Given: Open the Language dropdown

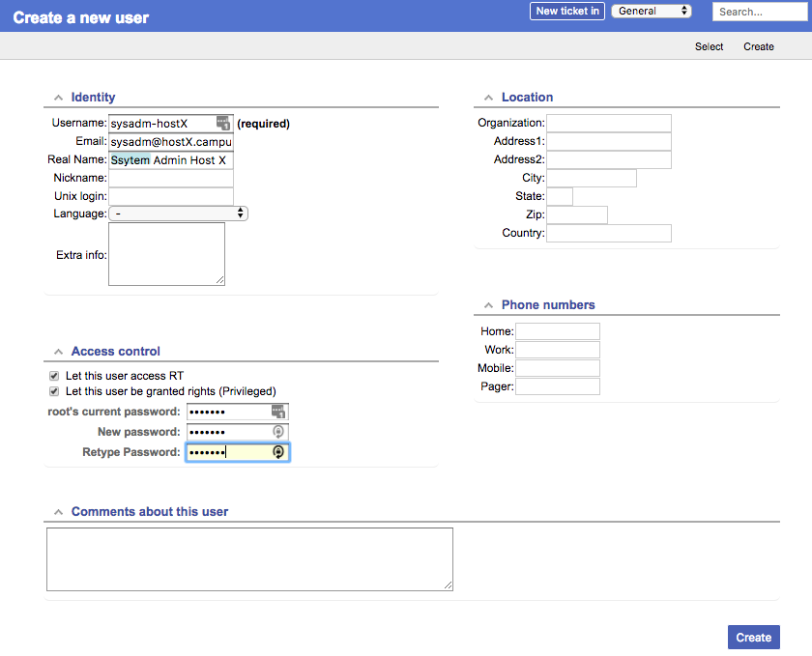Looking at the screenshot, I should (240, 214).
